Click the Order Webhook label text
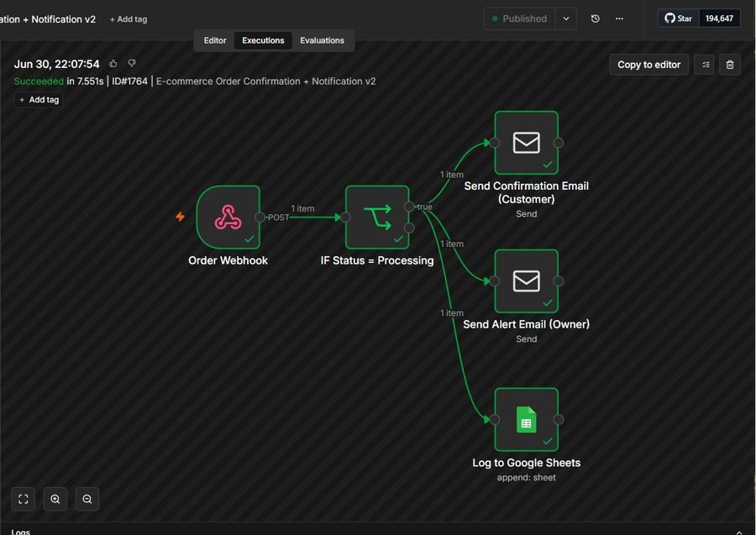Screen dimensions: 756x535 coord(228,260)
